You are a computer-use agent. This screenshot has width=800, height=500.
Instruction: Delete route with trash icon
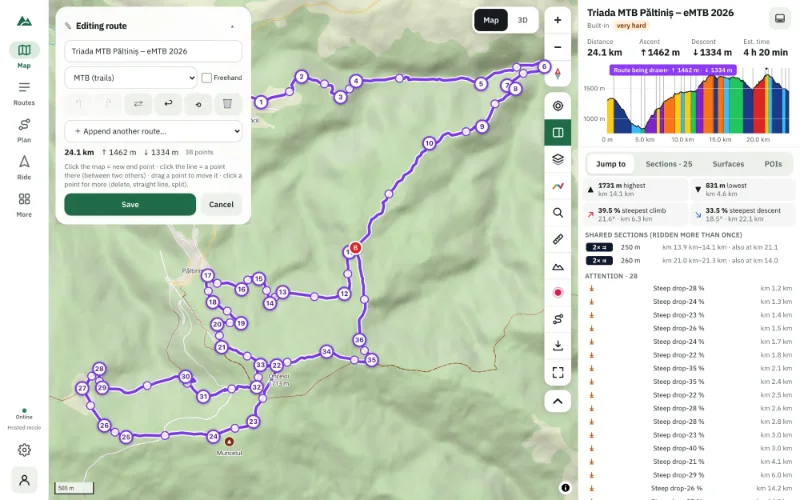pyautogui.click(x=228, y=104)
